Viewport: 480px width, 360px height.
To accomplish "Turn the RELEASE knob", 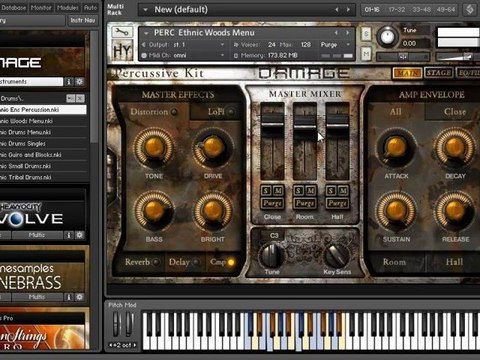I will click(455, 211).
